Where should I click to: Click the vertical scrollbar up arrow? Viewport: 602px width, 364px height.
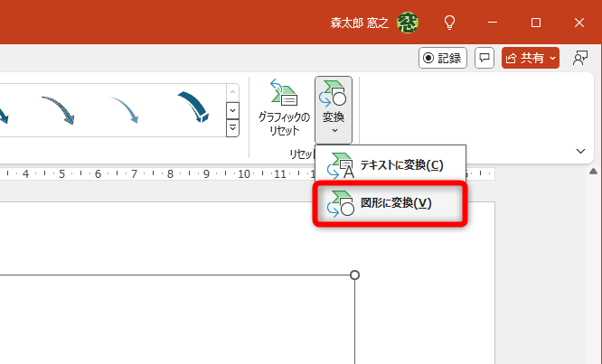point(594,171)
